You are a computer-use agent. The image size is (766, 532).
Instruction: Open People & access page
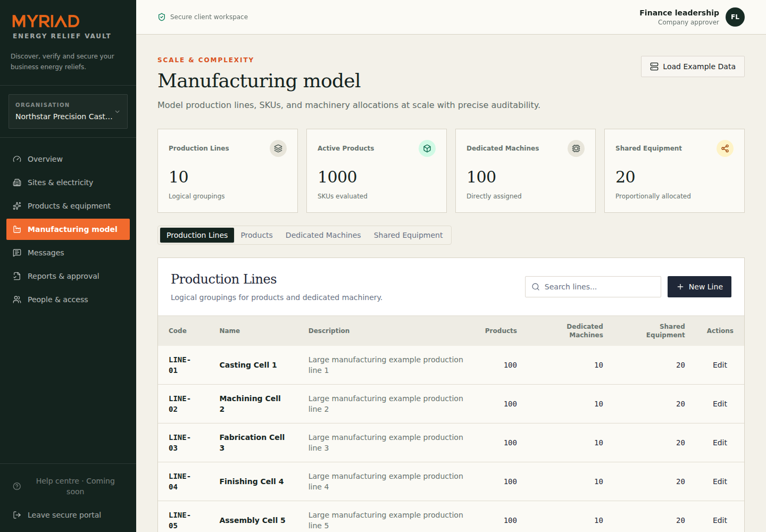point(68,300)
